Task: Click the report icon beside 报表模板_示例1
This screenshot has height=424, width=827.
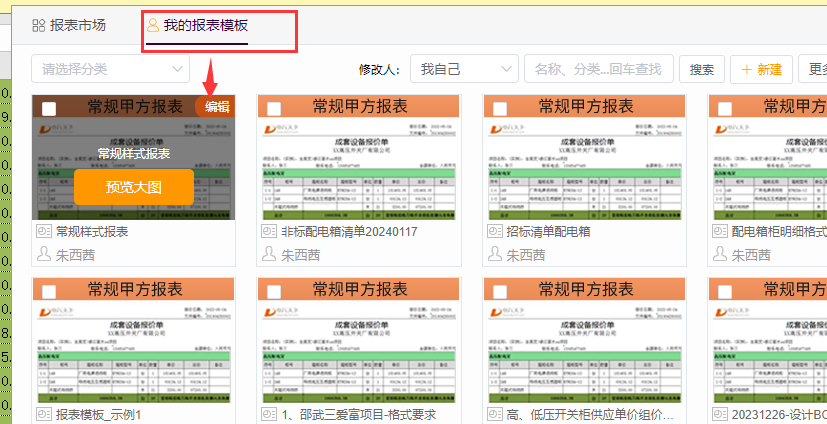Action: pos(44,414)
